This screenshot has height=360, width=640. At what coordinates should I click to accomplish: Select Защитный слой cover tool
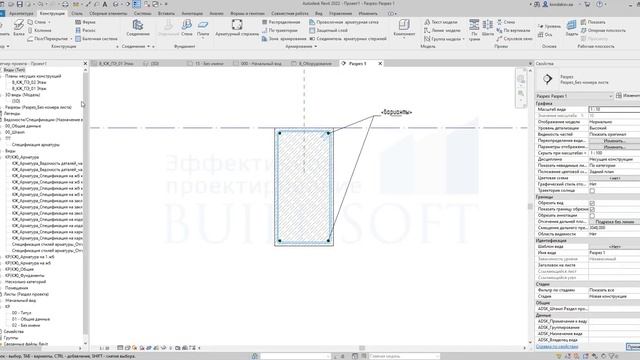329,30
